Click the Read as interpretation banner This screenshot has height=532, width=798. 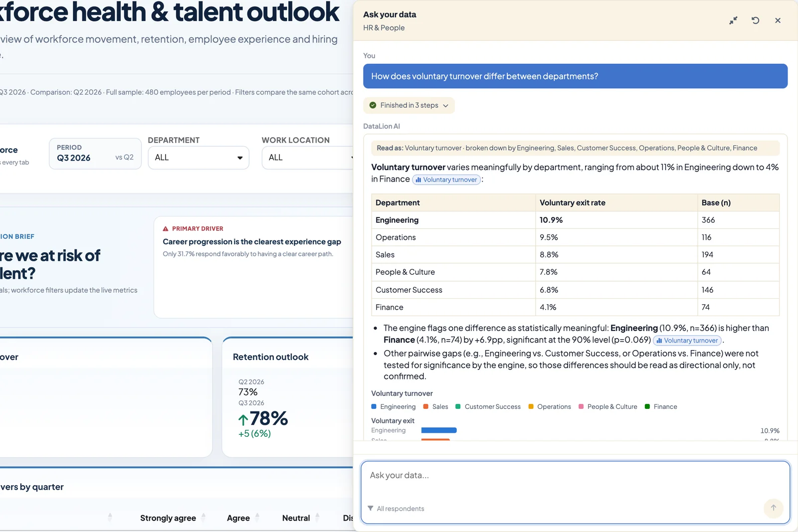point(575,148)
